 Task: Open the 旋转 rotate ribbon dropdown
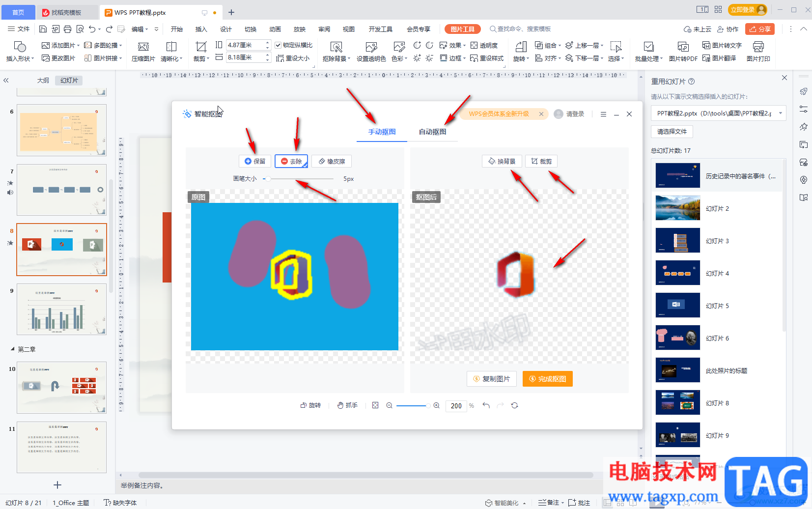pyautogui.click(x=521, y=58)
